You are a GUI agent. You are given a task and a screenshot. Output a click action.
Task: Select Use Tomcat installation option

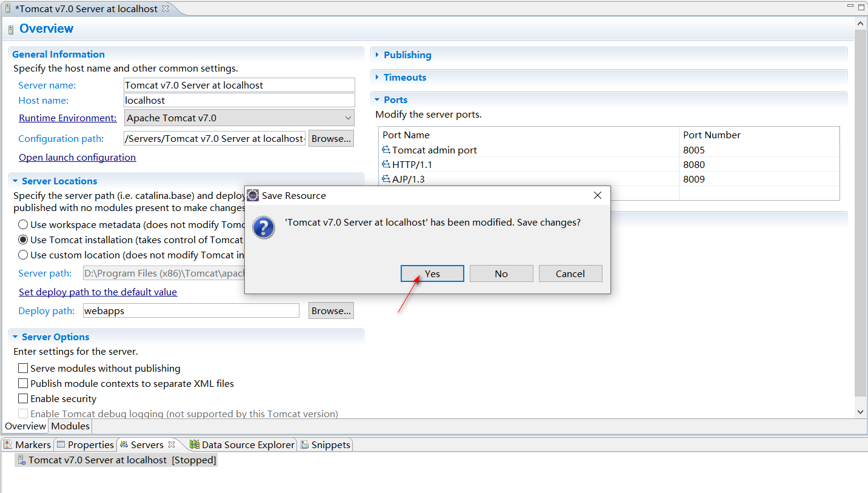coord(23,240)
